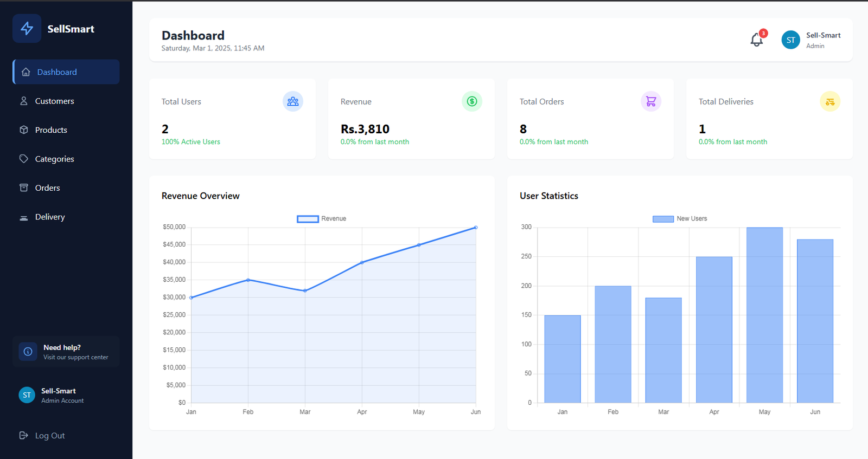Open the Customers page in sidebar

click(54, 101)
